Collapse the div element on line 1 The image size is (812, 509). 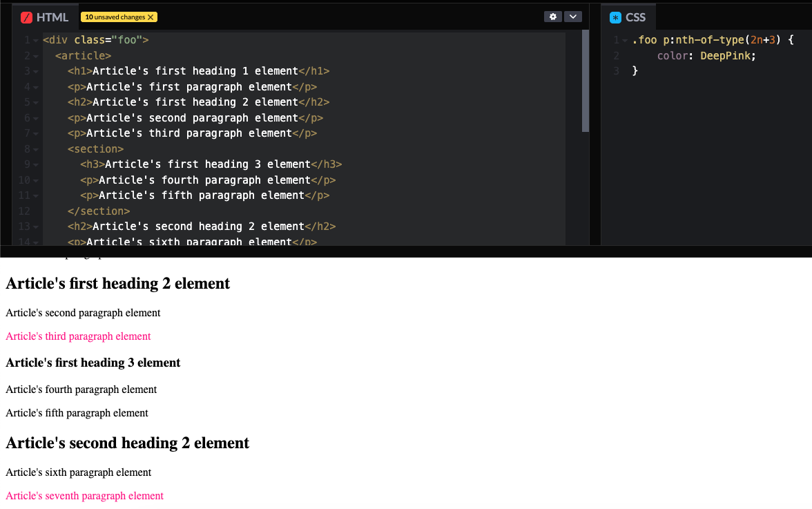pyautogui.click(x=35, y=39)
